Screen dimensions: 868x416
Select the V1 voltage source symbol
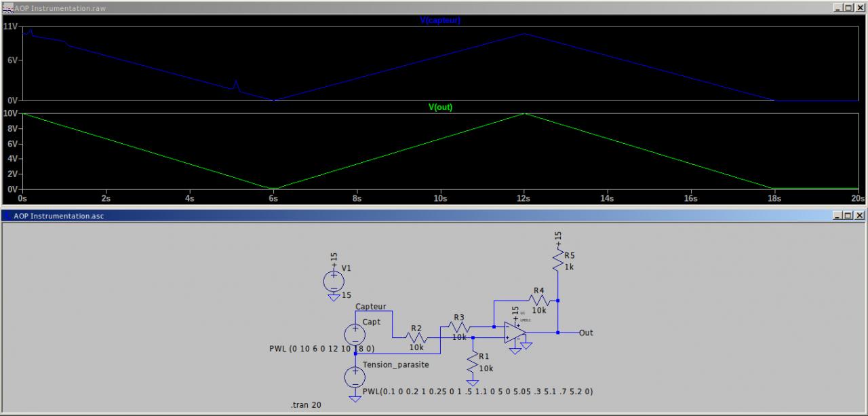point(334,281)
